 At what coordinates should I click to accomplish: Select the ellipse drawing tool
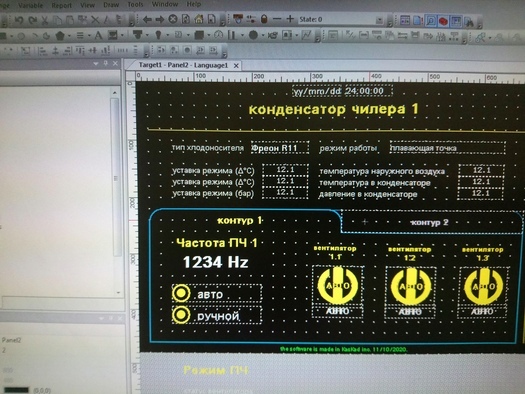[x=21, y=36]
